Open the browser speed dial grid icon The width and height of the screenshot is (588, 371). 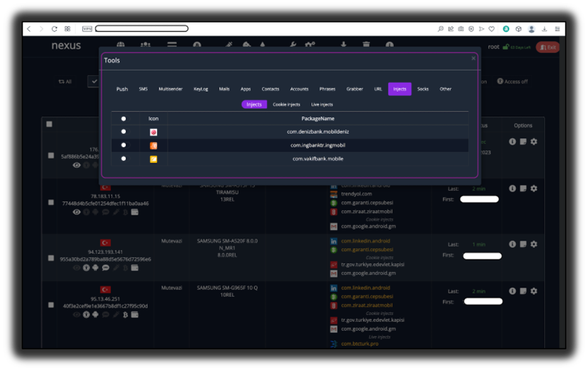[67, 29]
